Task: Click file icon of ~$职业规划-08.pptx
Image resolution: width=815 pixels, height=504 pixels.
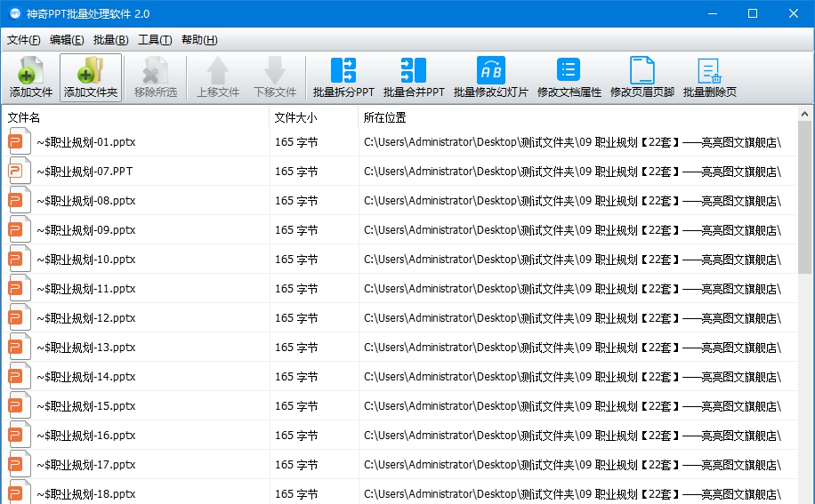Action: click(x=19, y=200)
